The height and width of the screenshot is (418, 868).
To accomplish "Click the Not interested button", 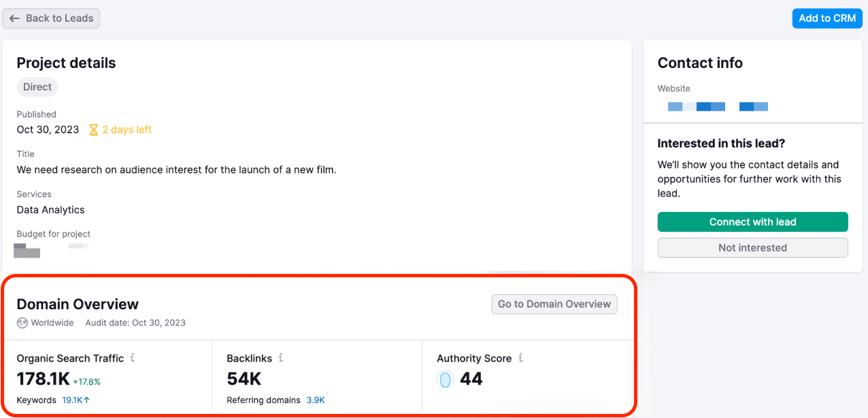I will [x=752, y=247].
